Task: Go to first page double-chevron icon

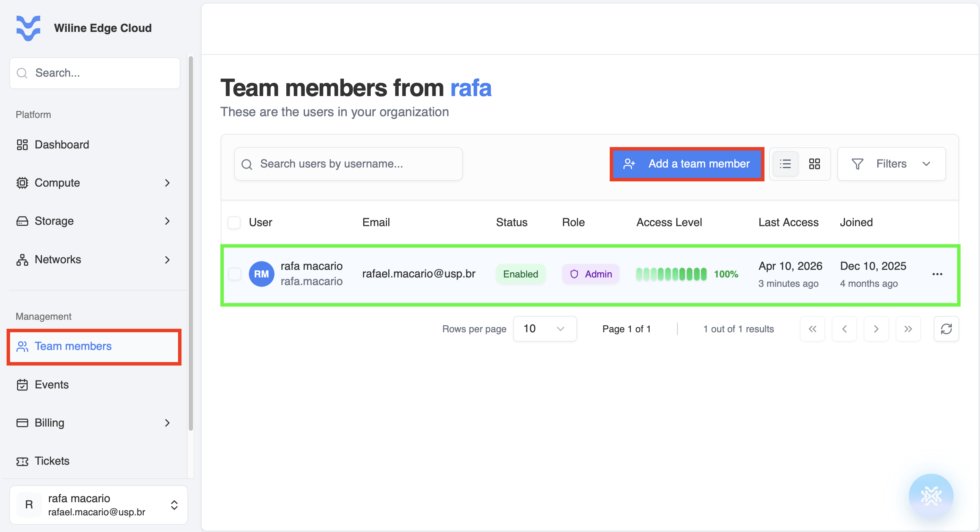Action: pos(812,329)
